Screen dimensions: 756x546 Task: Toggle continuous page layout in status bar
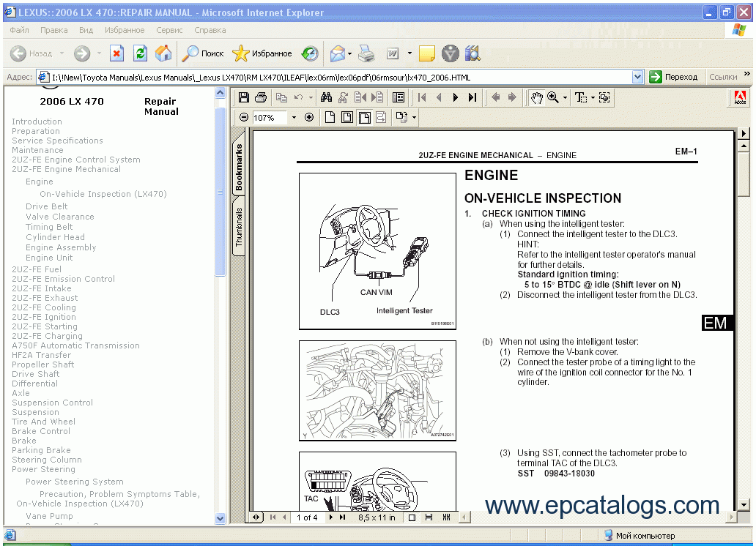pyautogui.click(x=429, y=517)
